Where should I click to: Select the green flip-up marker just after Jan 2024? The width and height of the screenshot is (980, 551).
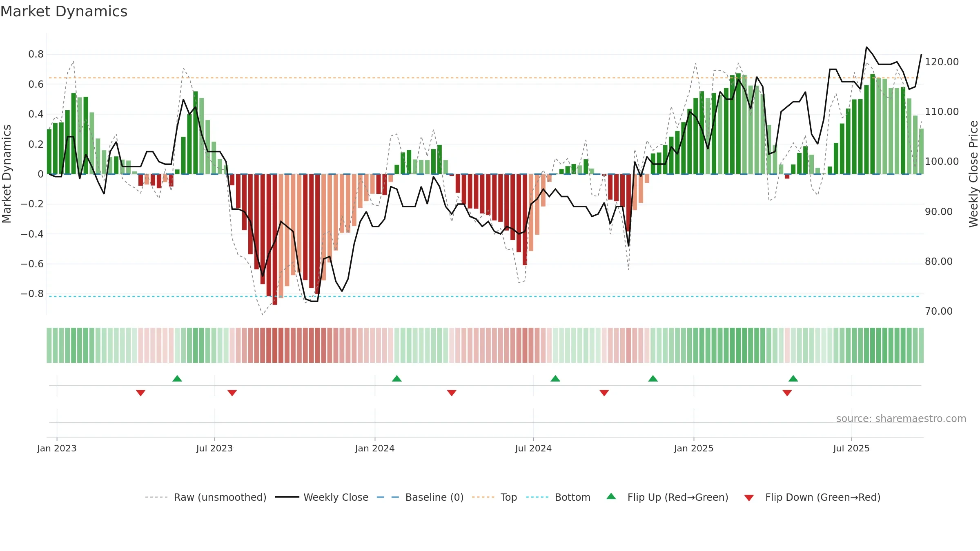[397, 378]
